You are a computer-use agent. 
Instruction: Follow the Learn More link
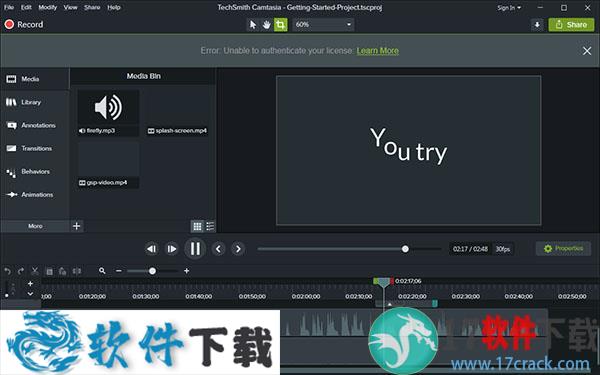click(x=378, y=51)
